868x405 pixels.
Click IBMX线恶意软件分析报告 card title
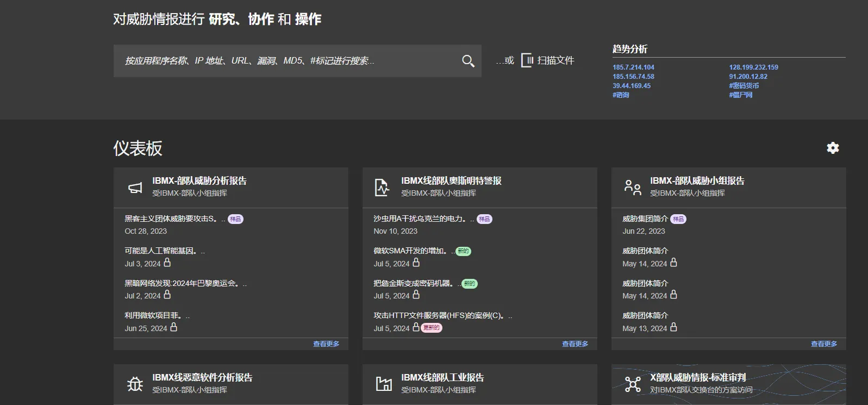(x=202, y=377)
